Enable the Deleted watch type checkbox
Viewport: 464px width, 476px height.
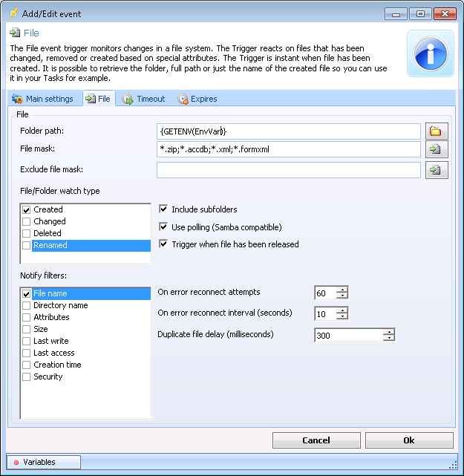[x=27, y=234]
